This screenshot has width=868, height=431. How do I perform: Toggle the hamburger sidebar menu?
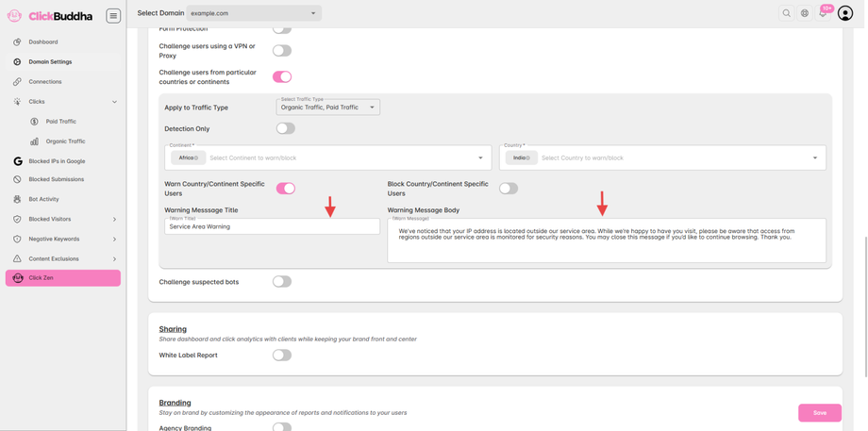pos(113,15)
